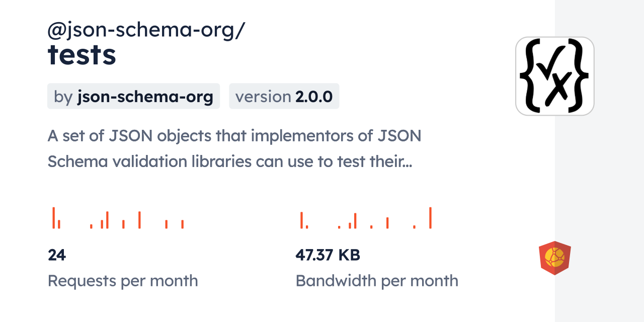The height and width of the screenshot is (322, 644).
Task: Click the "24" requests count
Action: (x=57, y=255)
